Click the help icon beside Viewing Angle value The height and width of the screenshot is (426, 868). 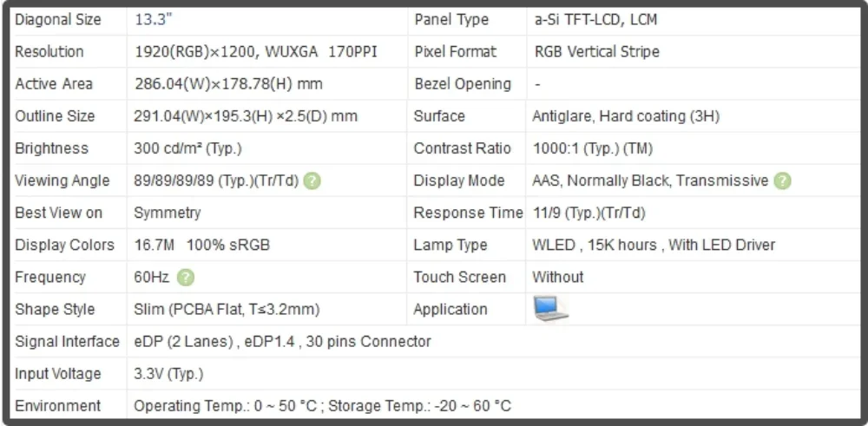pyautogui.click(x=312, y=181)
